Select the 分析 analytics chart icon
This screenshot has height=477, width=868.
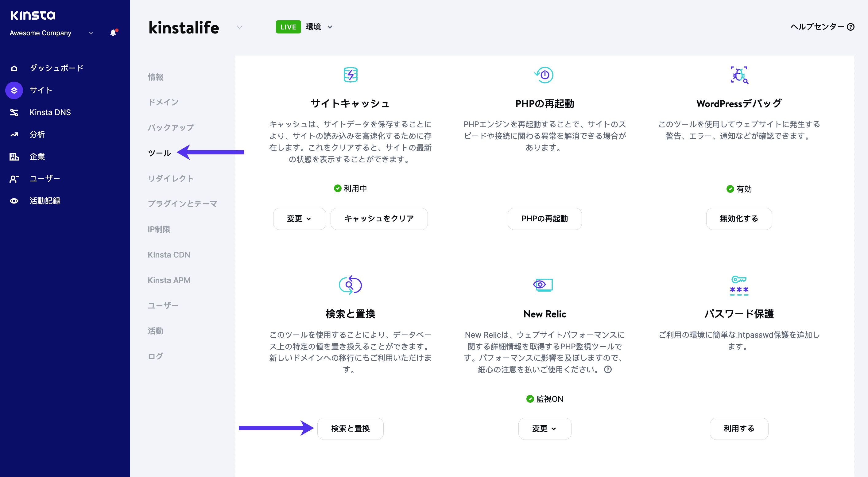(14, 134)
